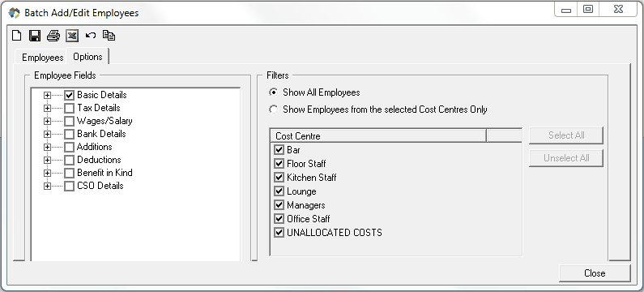Select the Basic Details tree label
The width and height of the screenshot is (644, 292).
click(x=102, y=95)
